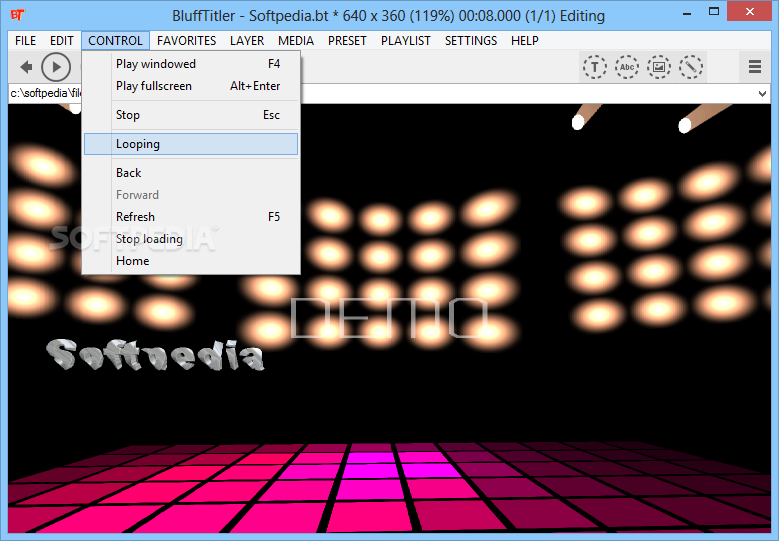The height and width of the screenshot is (541, 779).
Task: Select Refresh in the Control menu
Action: tap(191, 217)
